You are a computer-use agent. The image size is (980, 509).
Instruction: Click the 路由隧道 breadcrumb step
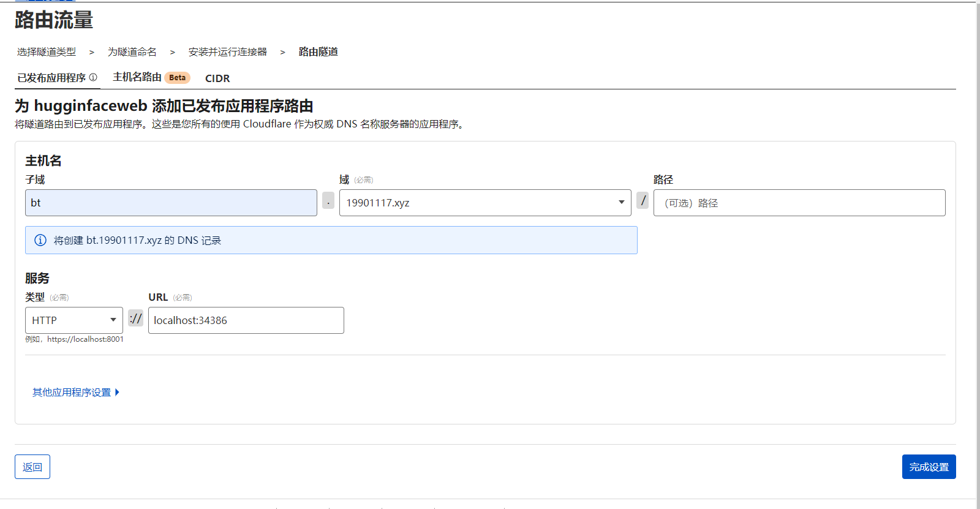click(x=318, y=52)
